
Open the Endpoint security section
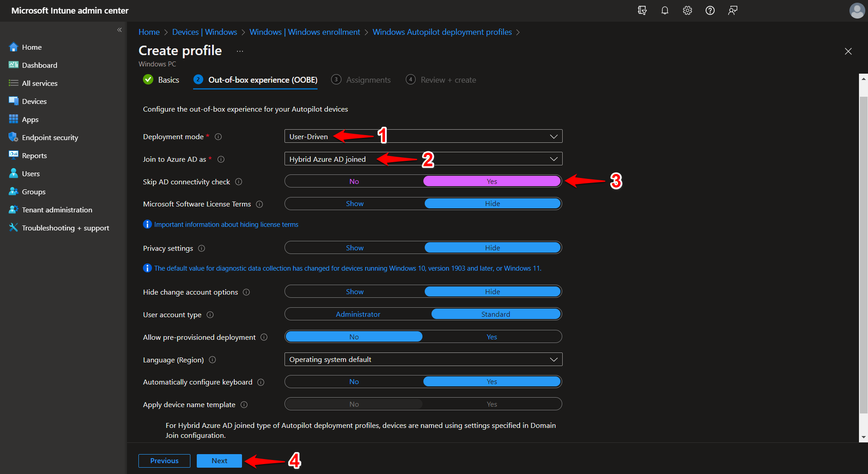(x=50, y=137)
